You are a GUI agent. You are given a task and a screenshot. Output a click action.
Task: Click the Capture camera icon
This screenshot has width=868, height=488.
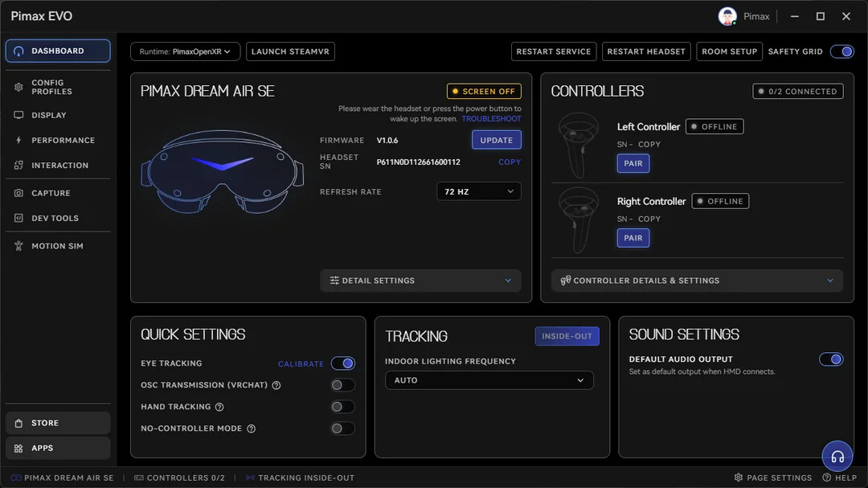[x=18, y=193]
